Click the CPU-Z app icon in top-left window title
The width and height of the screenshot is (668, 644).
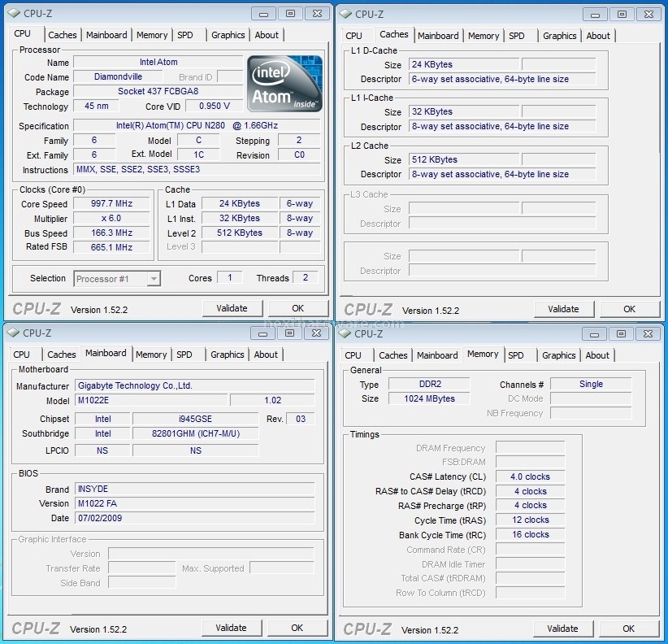pyautogui.click(x=14, y=13)
